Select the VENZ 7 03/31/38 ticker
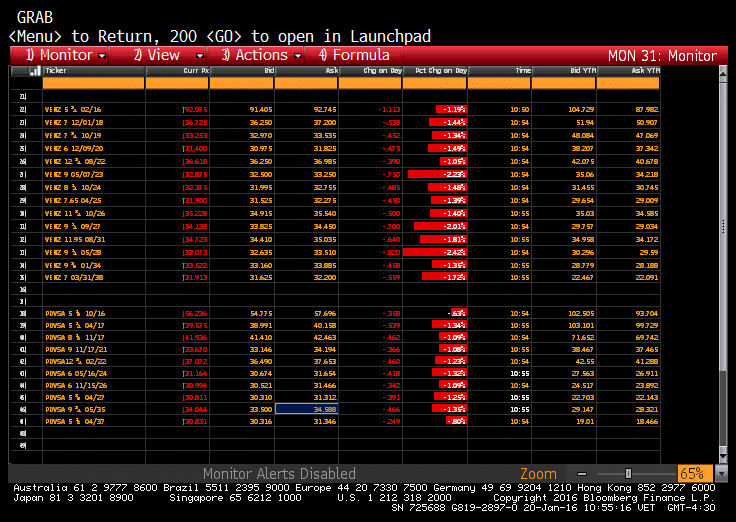This screenshot has width=736, height=522. point(74,277)
